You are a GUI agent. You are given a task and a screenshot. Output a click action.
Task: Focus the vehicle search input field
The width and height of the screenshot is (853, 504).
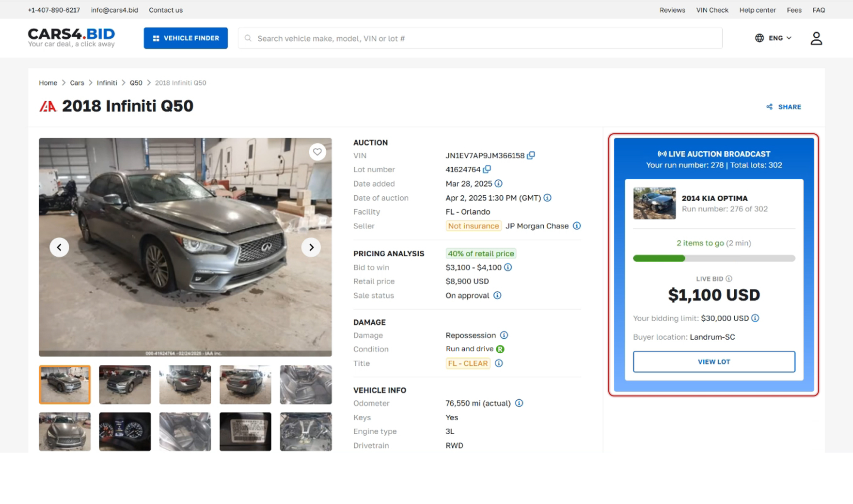(480, 38)
